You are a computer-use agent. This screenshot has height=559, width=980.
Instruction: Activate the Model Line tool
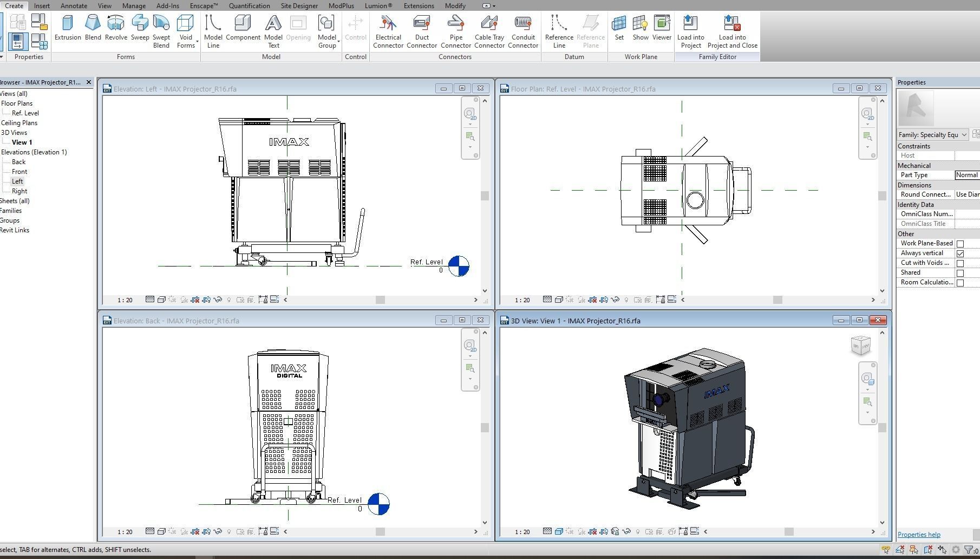coord(213,32)
